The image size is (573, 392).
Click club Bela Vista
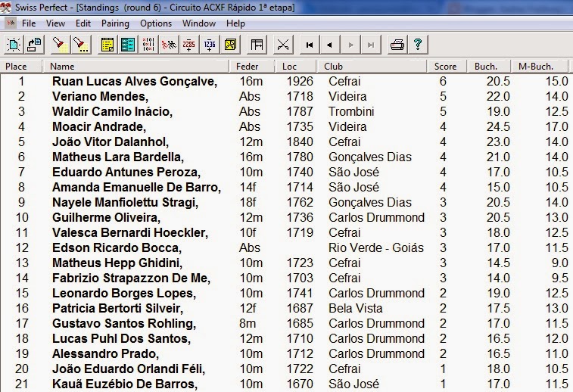pos(356,309)
